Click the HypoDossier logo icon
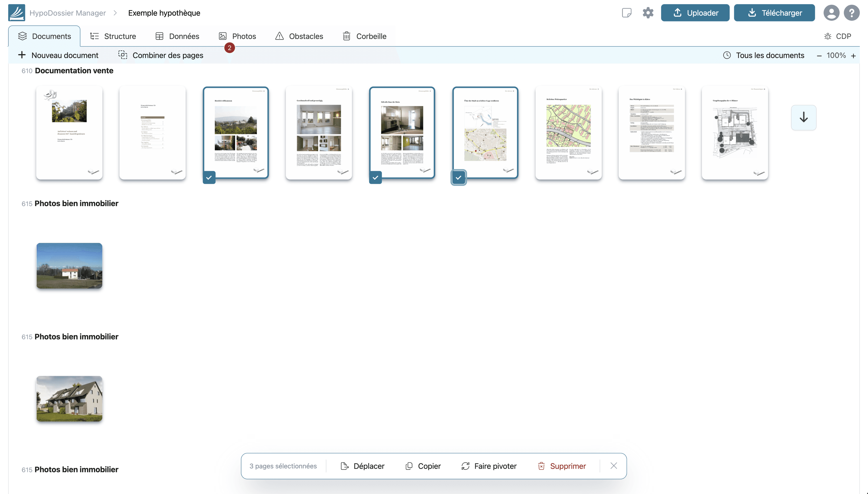This screenshot has height=494, width=868. [x=17, y=13]
